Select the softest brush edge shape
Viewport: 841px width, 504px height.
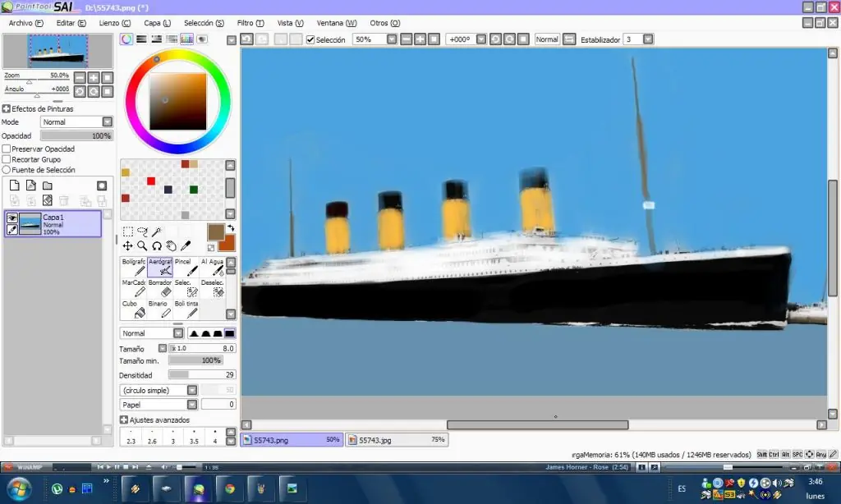pyautogui.click(x=194, y=333)
